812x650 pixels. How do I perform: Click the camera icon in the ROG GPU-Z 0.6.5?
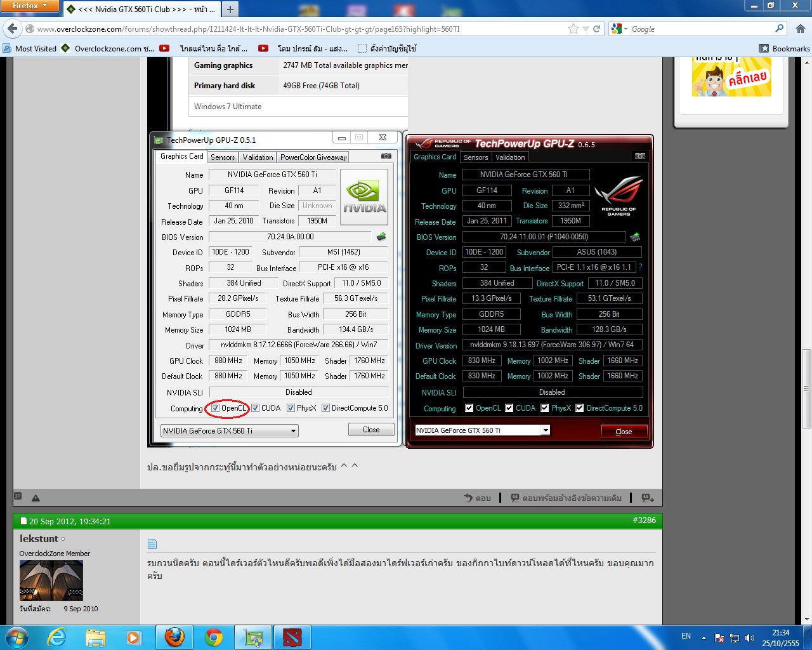pyautogui.click(x=640, y=156)
